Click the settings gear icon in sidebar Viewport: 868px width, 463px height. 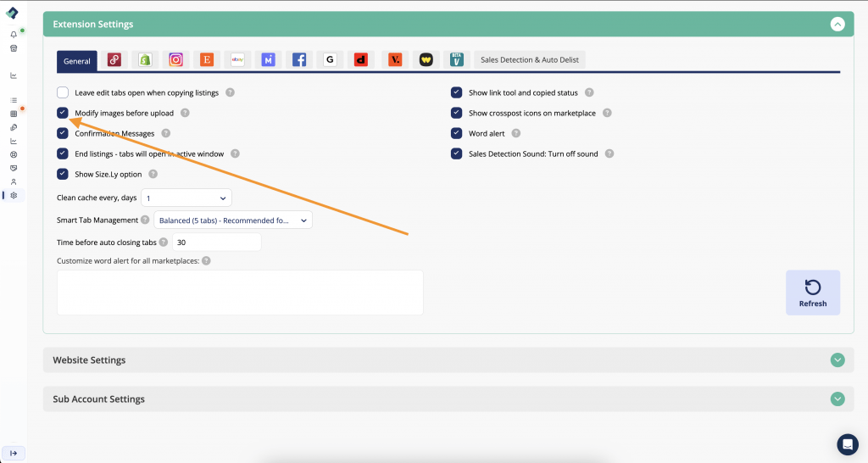point(14,196)
